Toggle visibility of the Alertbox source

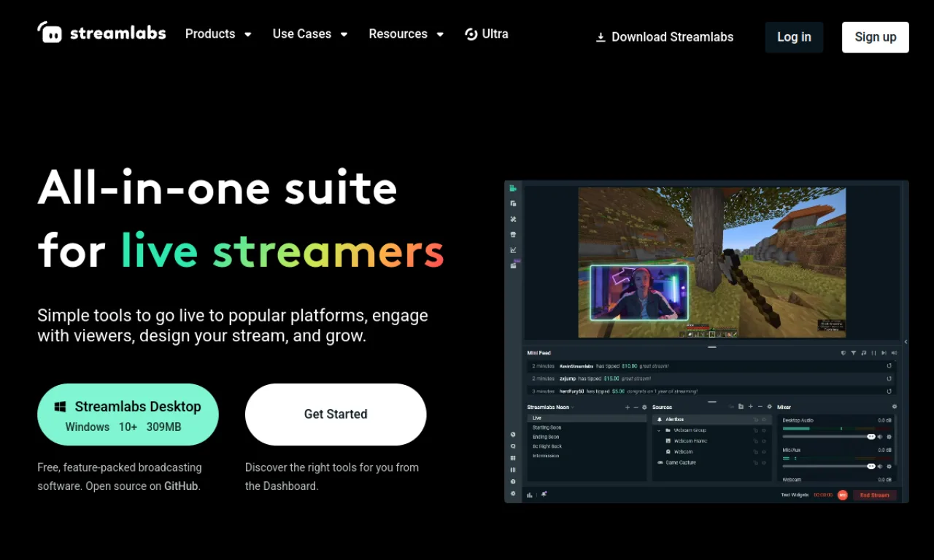click(x=764, y=420)
